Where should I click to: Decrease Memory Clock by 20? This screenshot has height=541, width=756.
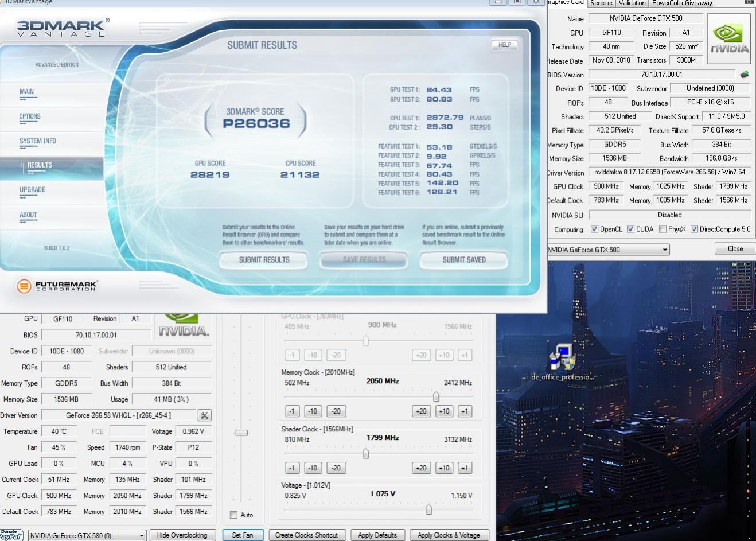(x=336, y=411)
